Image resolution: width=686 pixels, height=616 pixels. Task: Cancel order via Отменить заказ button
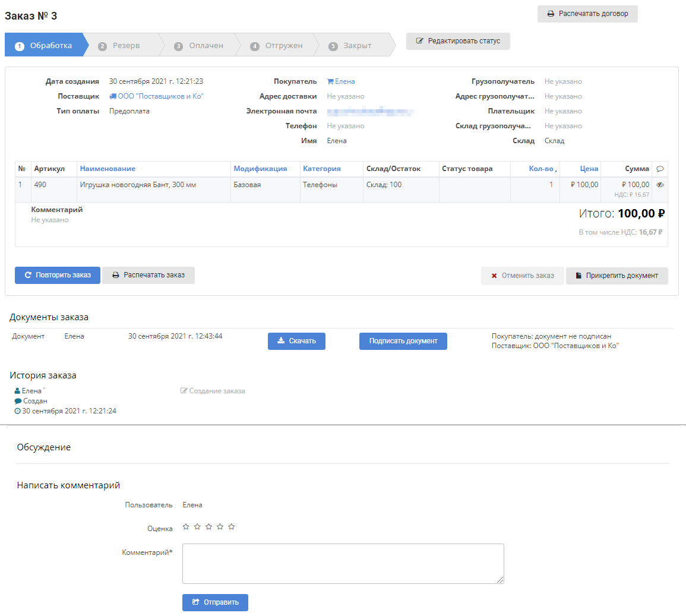click(x=522, y=276)
